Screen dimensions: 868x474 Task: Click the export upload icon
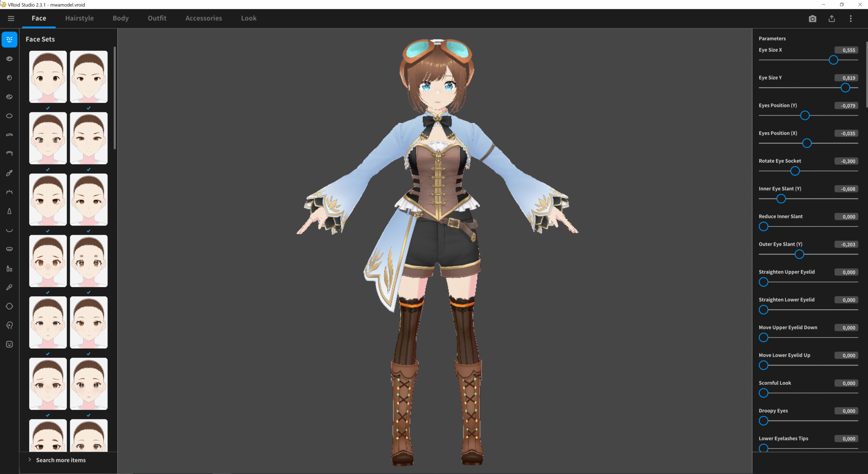(x=832, y=19)
